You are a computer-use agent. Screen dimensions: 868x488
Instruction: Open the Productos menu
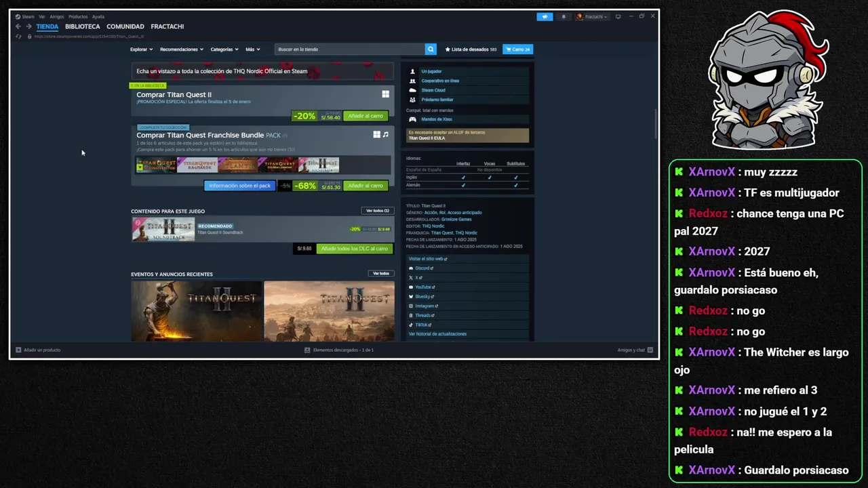pos(78,16)
